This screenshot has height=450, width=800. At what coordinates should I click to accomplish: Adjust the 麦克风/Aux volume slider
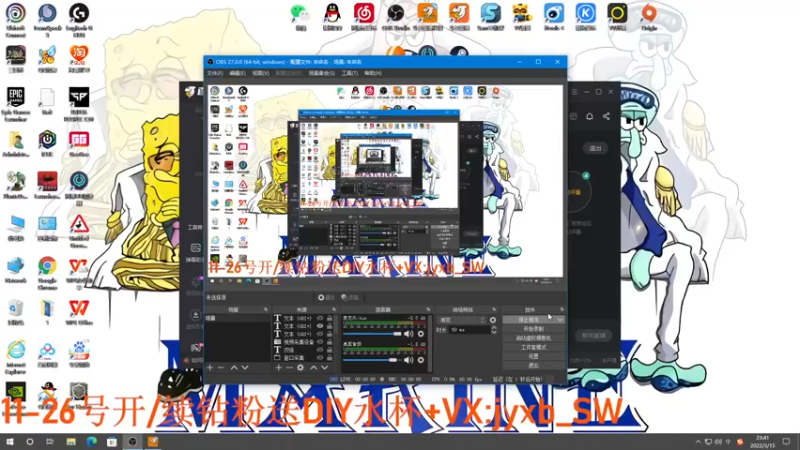point(372,334)
